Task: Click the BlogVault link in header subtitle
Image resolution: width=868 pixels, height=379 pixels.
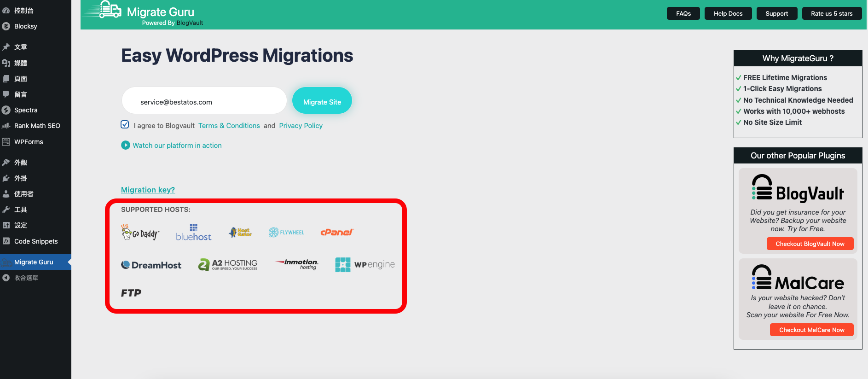Action: coord(190,23)
